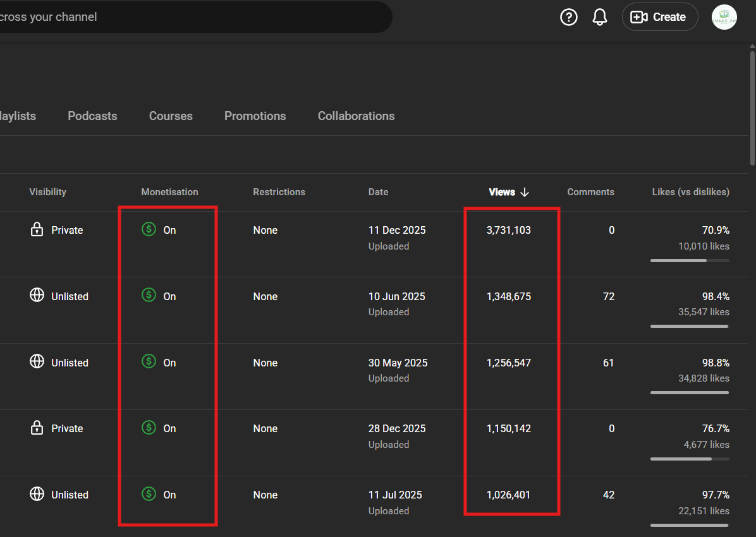
Task: Click the likes ratio bar for 70.9% video
Action: click(x=689, y=260)
